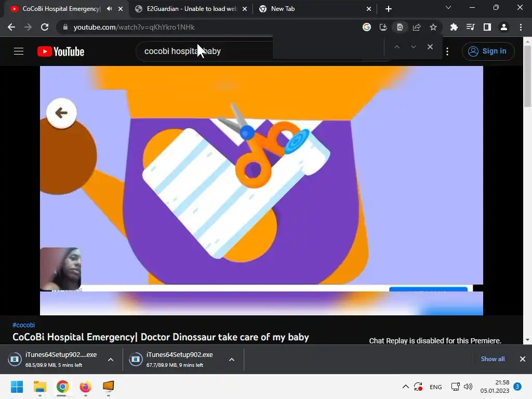This screenshot has width=532, height=399.
Task: Open the volume tray icon
Action: tap(468, 387)
